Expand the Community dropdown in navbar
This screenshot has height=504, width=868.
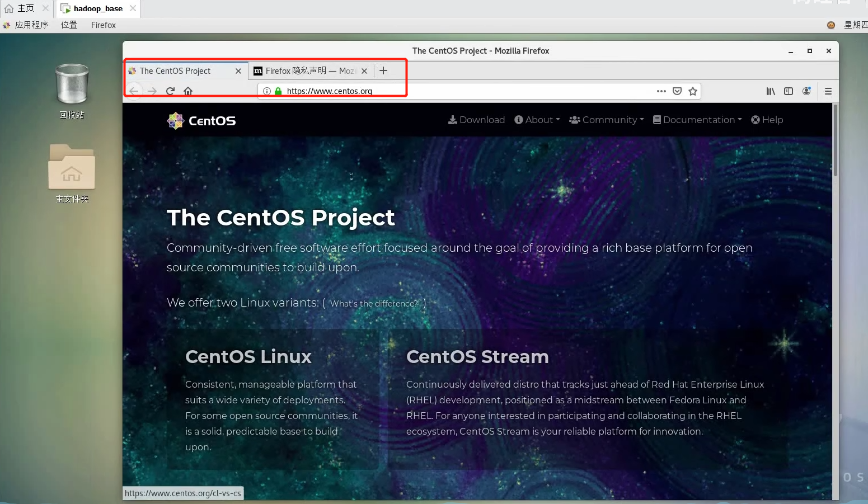607,120
